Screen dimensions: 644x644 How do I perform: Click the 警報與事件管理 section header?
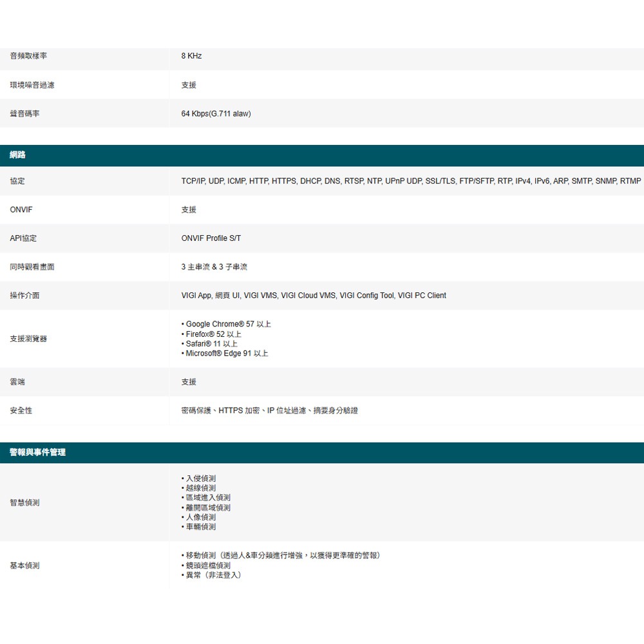37,453
